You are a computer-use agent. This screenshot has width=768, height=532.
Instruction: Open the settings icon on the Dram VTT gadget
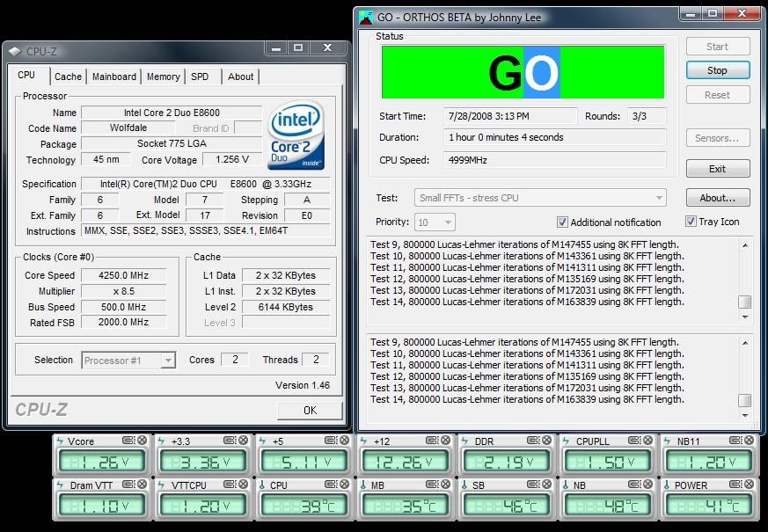[128, 485]
